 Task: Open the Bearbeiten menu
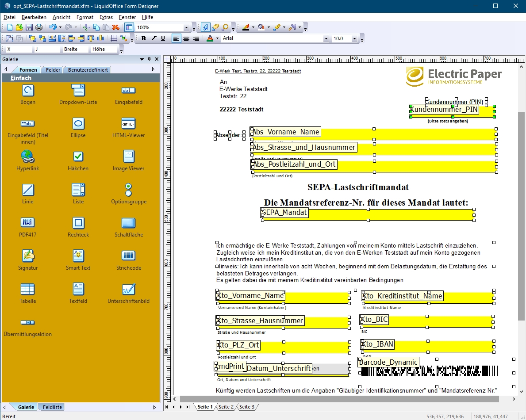click(x=34, y=17)
